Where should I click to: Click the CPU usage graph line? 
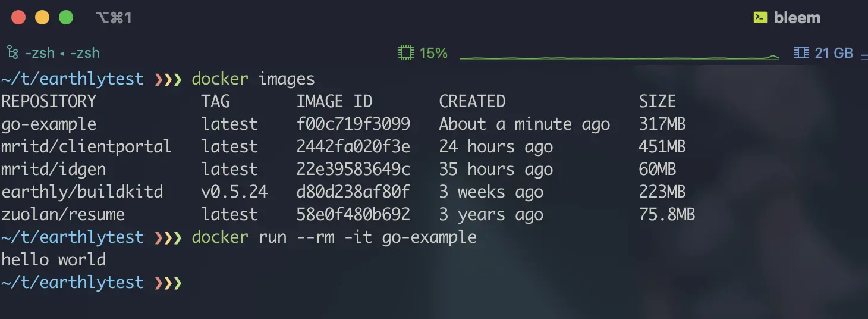click(618, 58)
